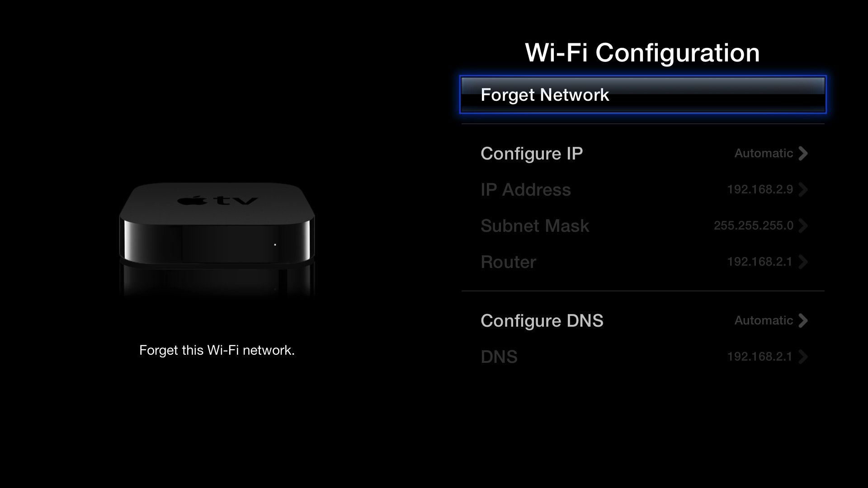Click the 255.255.255.0 subnet value
This screenshot has width=868, height=488.
coord(754,226)
